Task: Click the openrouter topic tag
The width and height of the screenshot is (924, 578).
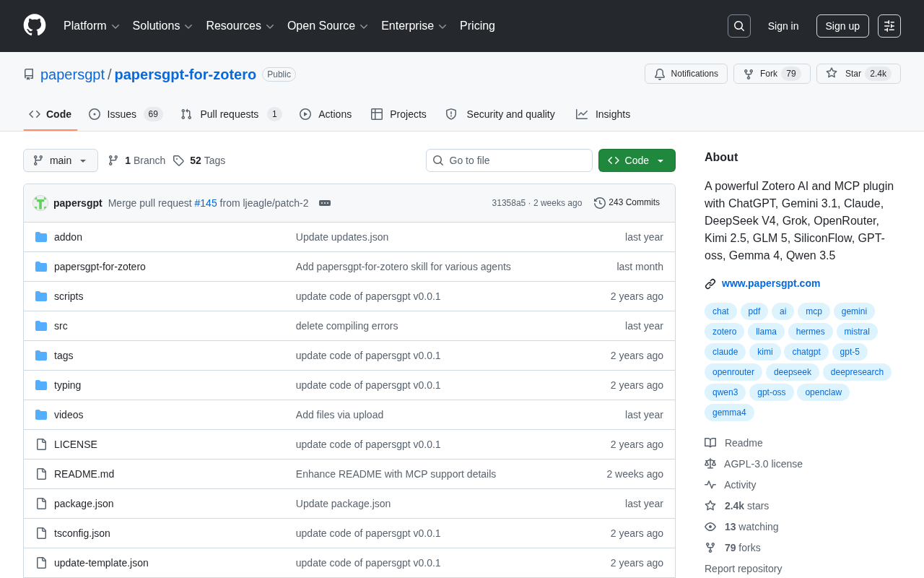Action: click(733, 372)
